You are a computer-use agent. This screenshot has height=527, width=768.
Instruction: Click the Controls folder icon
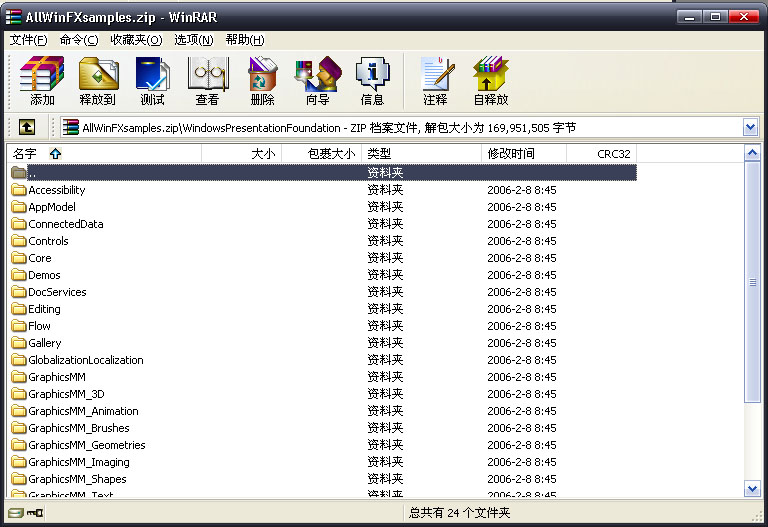(x=19, y=241)
